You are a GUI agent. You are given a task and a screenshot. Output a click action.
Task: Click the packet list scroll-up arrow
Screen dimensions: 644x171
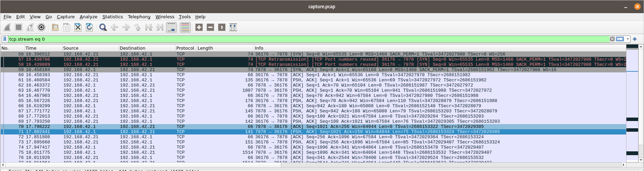pos(641,47)
